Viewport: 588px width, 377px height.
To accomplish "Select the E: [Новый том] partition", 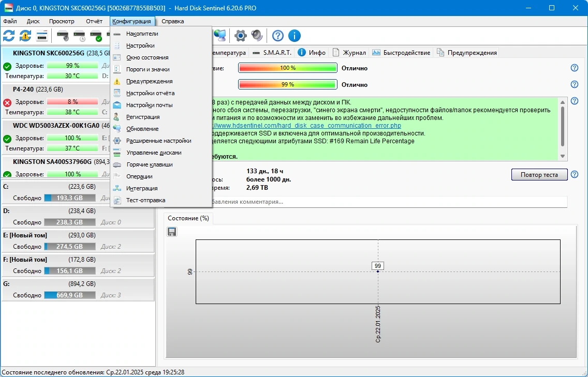I will (x=78, y=240).
